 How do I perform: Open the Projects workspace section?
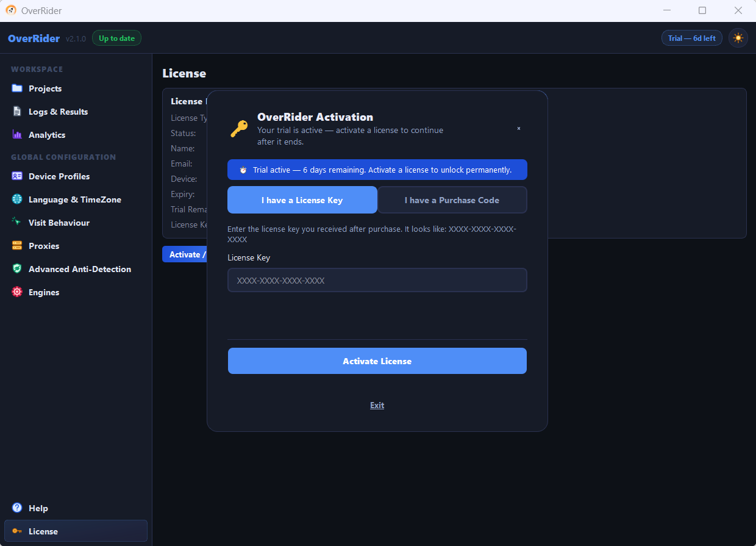(76, 88)
